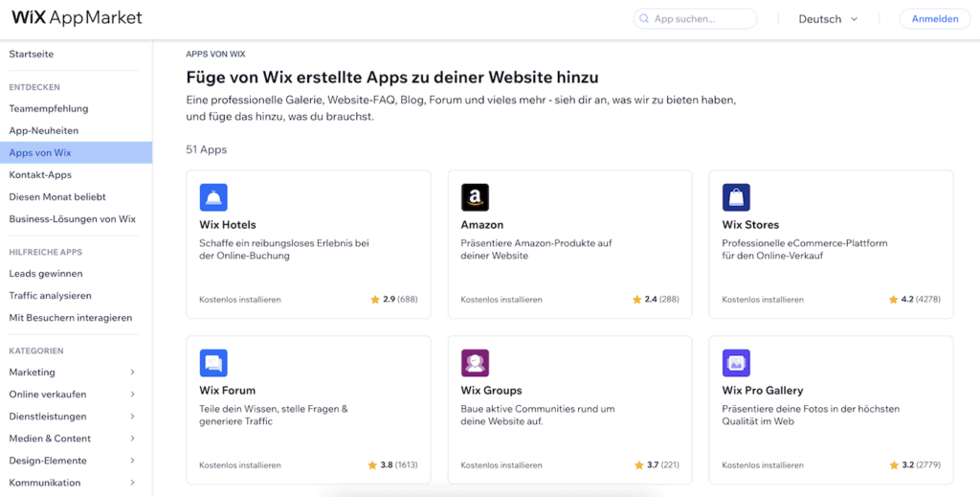Click the Wix Forum rating star

(373, 465)
